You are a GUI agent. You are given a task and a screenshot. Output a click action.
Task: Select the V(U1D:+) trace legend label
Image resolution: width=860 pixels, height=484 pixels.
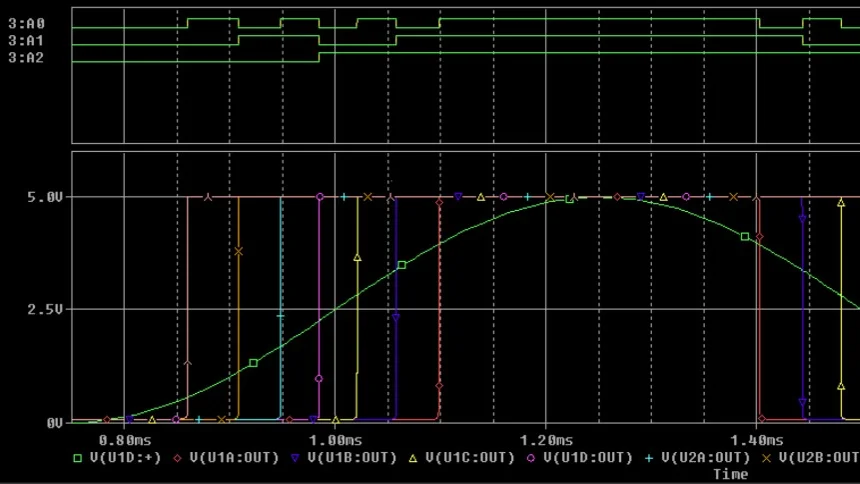tap(126, 458)
